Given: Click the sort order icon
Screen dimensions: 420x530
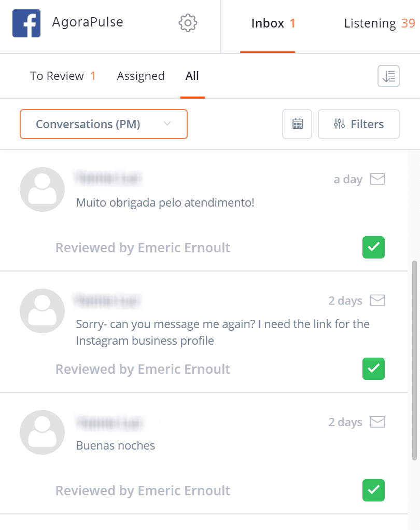Looking at the screenshot, I should click(x=388, y=76).
